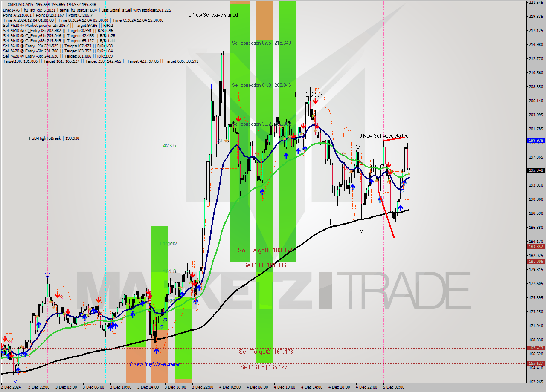The width and height of the screenshot is (546, 392).
Task: Select the FSB-HighToBreak 199.938 label
Action: click(54, 138)
